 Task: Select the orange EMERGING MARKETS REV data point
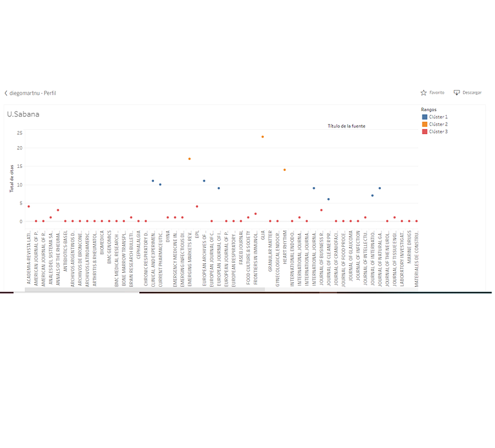click(x=190, y=159)
